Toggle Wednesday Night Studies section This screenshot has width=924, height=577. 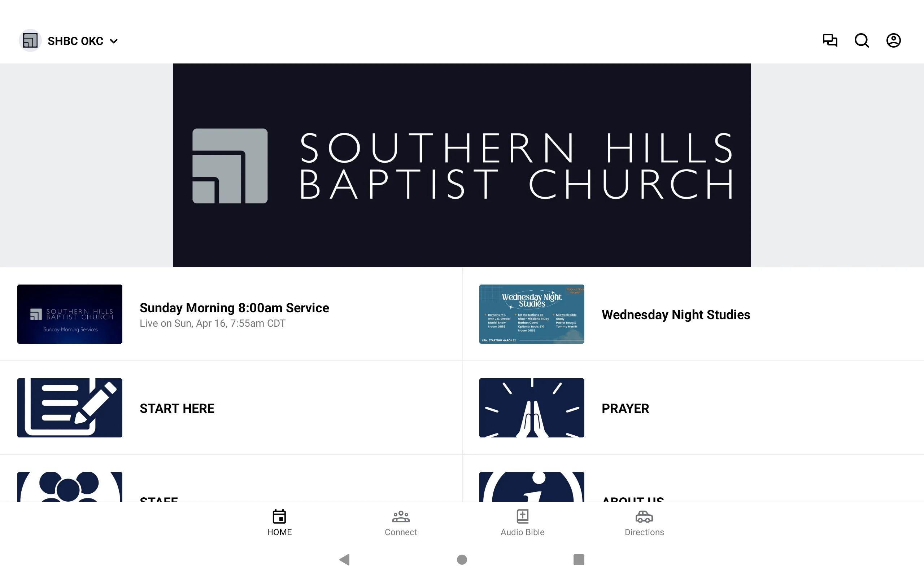693,314
